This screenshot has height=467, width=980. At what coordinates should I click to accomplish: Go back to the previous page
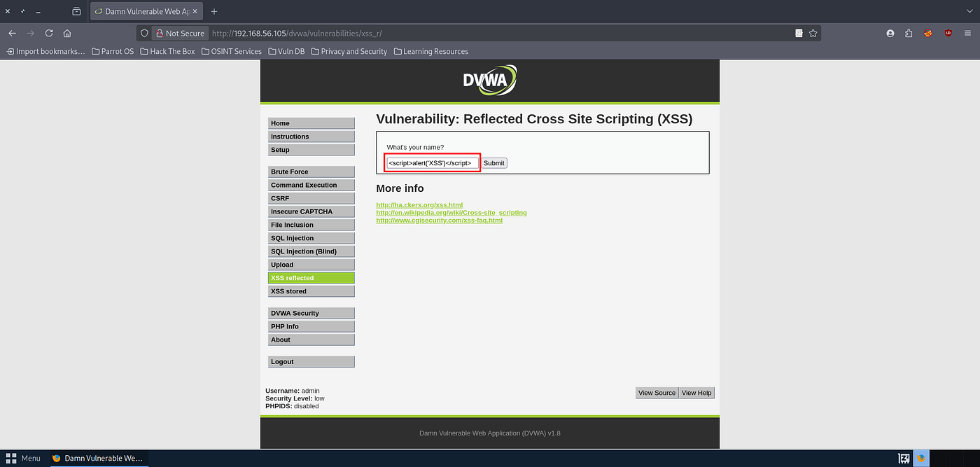coord(12,33)
